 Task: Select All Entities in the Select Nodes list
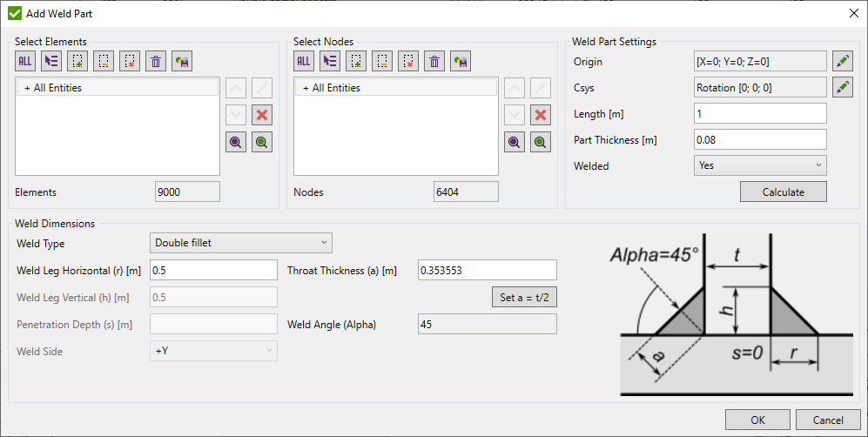pos(336,88)
